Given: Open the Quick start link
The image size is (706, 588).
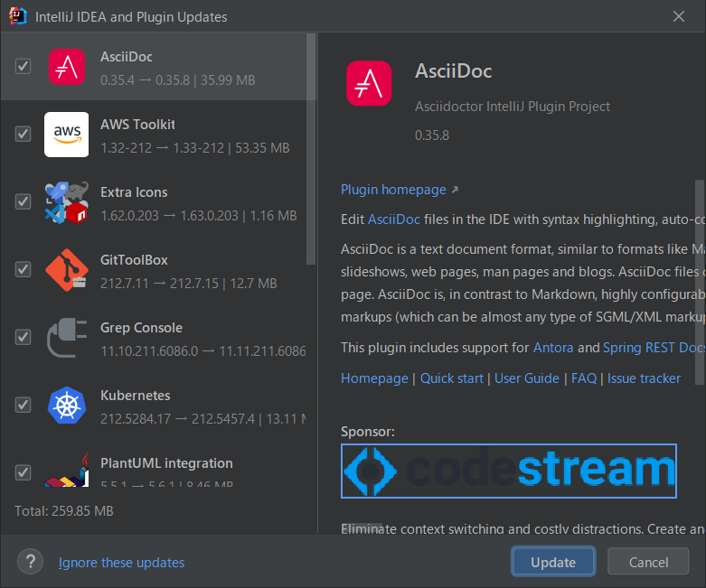Looking at the screenshot, I should tap(452, 378).
